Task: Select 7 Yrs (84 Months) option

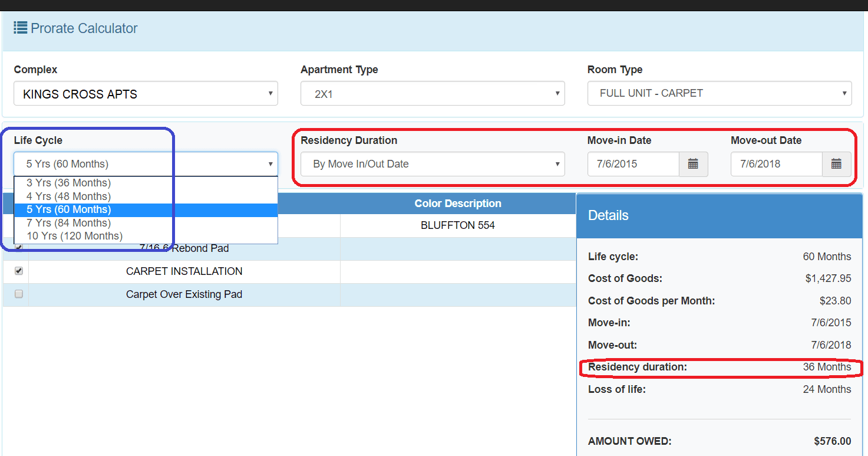Action: pyautogui.click(x=146, y=223)
